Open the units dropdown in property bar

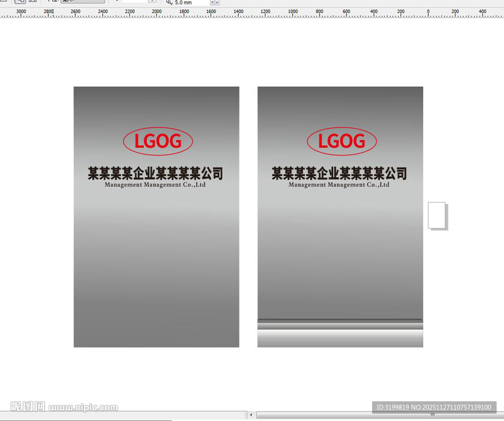pos(82,1)
